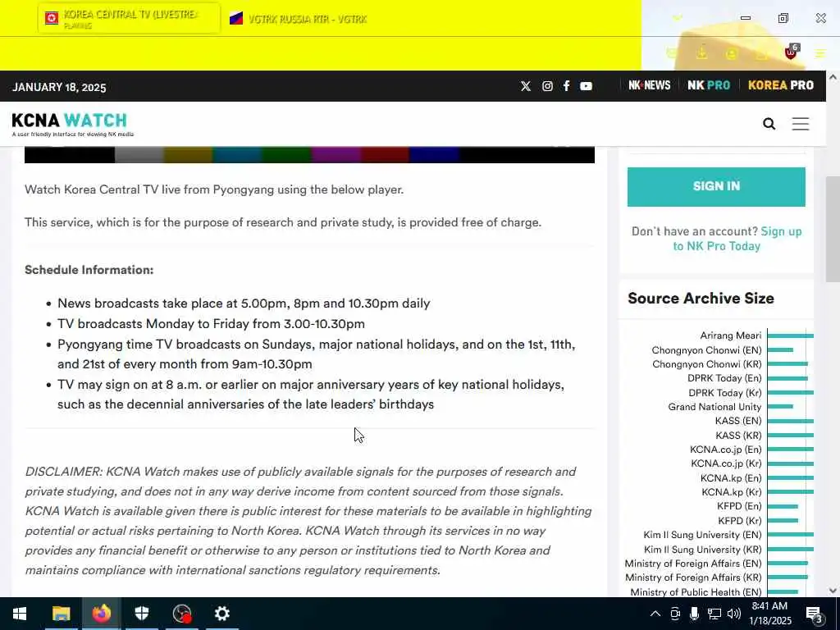Screen dimensions: 840x630
Task: Click Kim Il Sung University (EN) label
Action: [702, 535]
